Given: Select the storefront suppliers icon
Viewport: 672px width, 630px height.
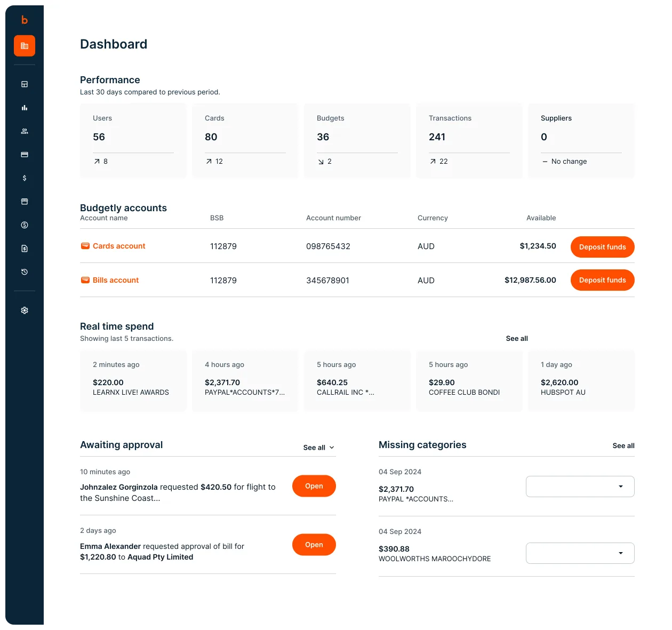Looking at the screenshot, I should pos(25,202).
